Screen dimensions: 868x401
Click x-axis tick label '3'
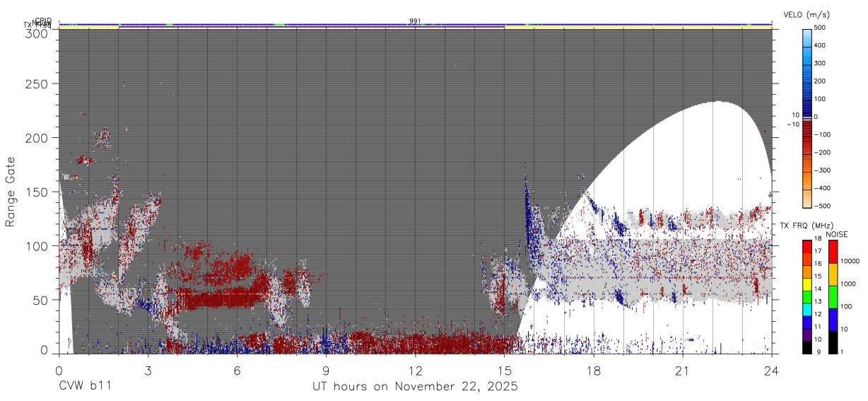click(x=148, y=370)
